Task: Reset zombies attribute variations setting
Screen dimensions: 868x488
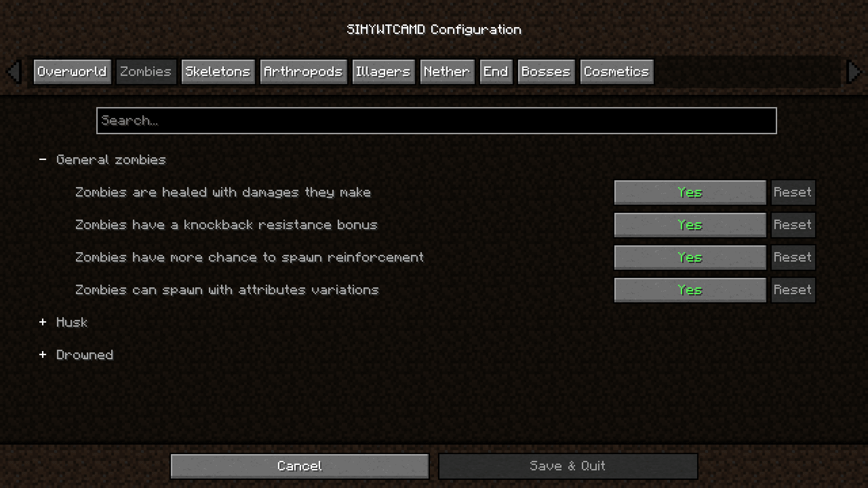Action: [793, 290]
